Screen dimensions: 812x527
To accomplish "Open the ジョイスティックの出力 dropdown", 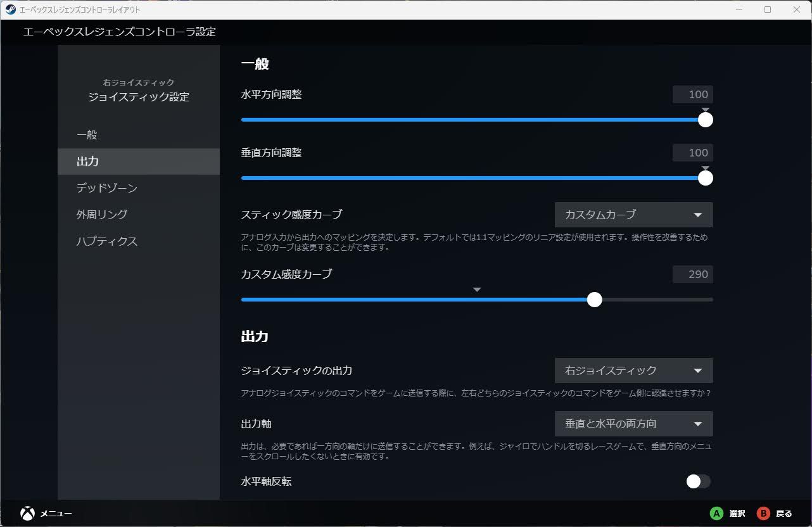I will pyautogui.click(x=633, y=371).
